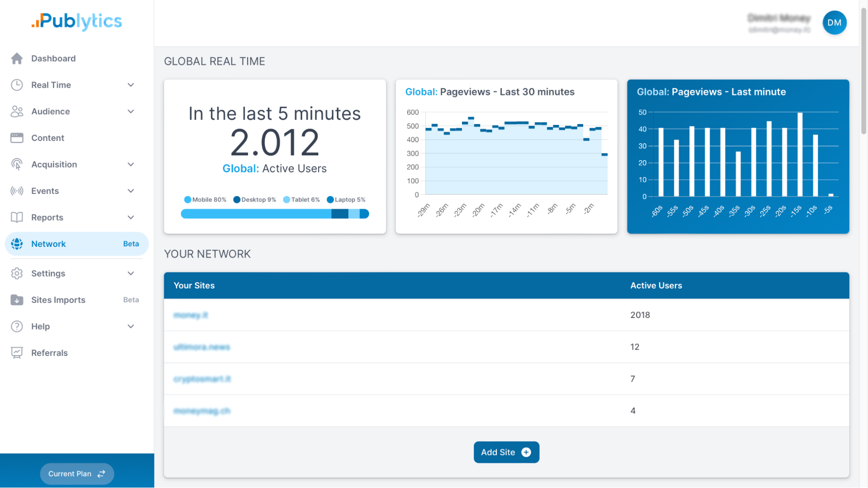The width and height of the screenshot is (868, 488).
Task: Click the Real Time navigation icon
Action: (x=17, y=84)
